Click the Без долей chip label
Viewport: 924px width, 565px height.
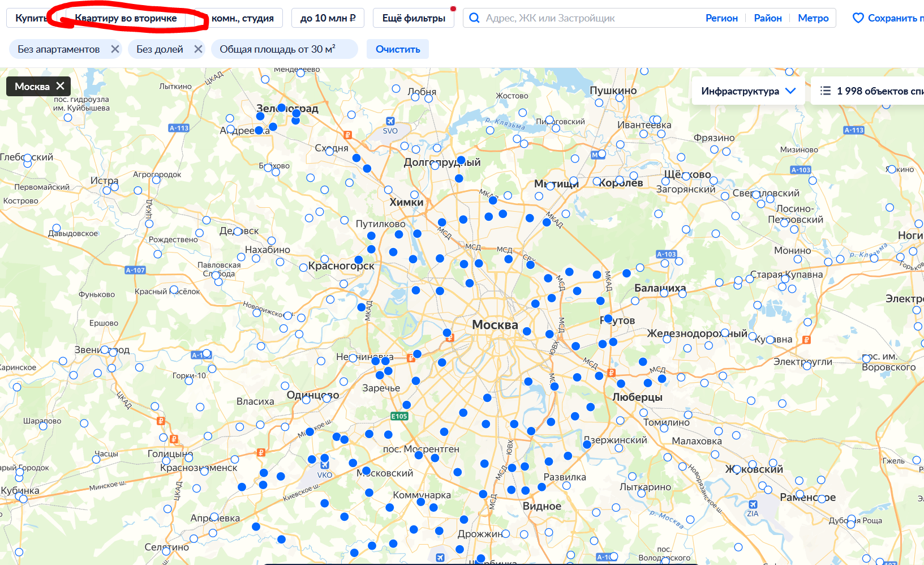click(x=160, y=49)
